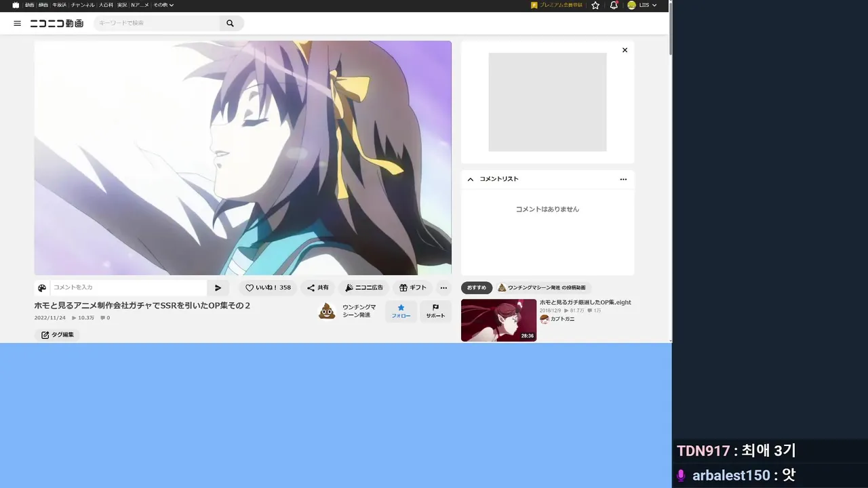The height and width of the screenshot is (488, 868).
Task: Send comment with the arrow button
Action: point(218,287)
